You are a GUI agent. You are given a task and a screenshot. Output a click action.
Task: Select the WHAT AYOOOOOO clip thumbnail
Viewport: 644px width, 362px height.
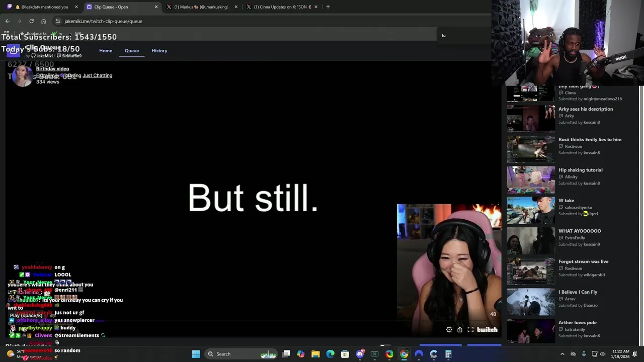click(x=531, y=240)
